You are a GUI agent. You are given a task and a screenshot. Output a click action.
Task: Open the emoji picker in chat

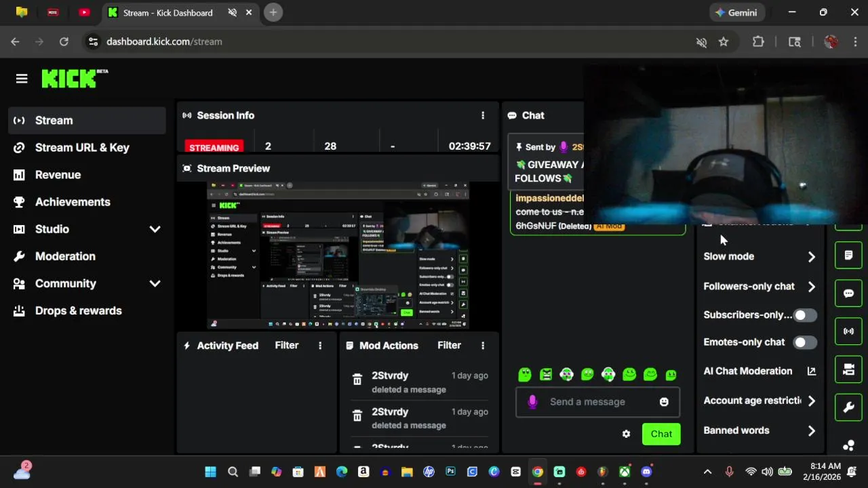tap(664, 402)
